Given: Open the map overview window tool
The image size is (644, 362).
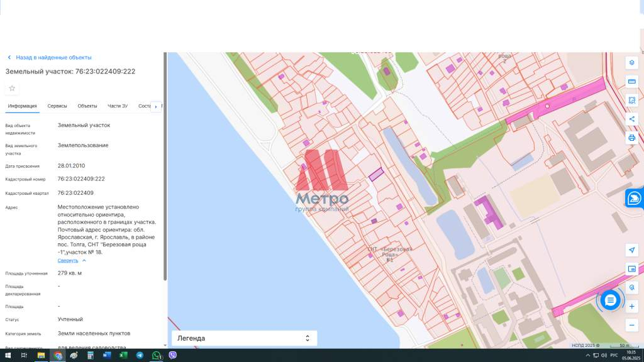Looking at the screenshot, I should (x=631, y=269).
